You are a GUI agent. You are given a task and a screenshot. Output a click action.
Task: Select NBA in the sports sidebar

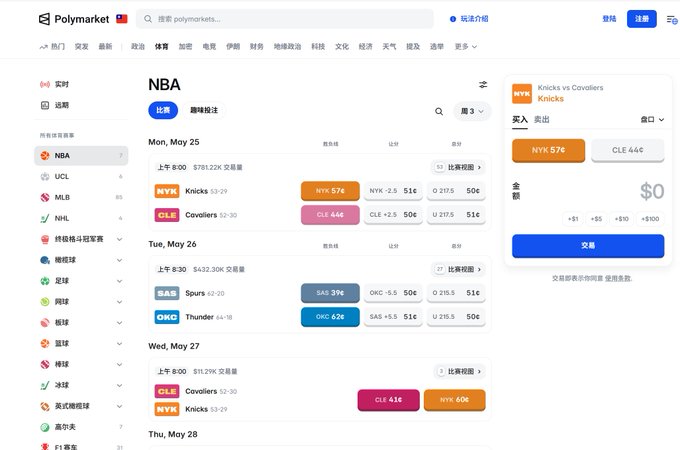tap(81, 156)
